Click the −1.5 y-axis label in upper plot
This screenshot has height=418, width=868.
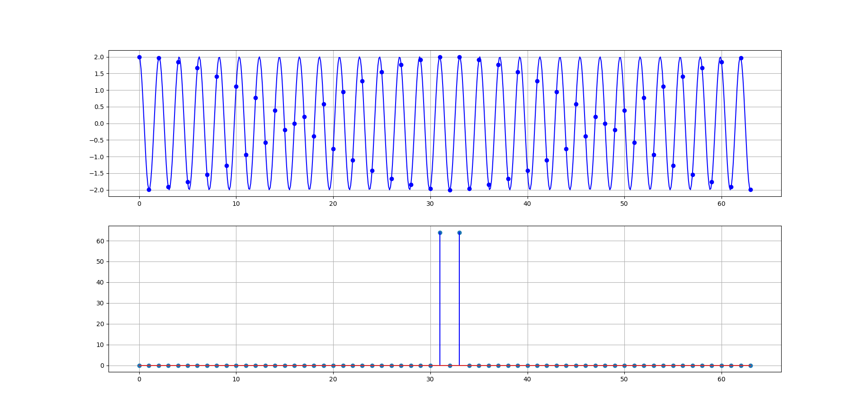pos(96,173)
